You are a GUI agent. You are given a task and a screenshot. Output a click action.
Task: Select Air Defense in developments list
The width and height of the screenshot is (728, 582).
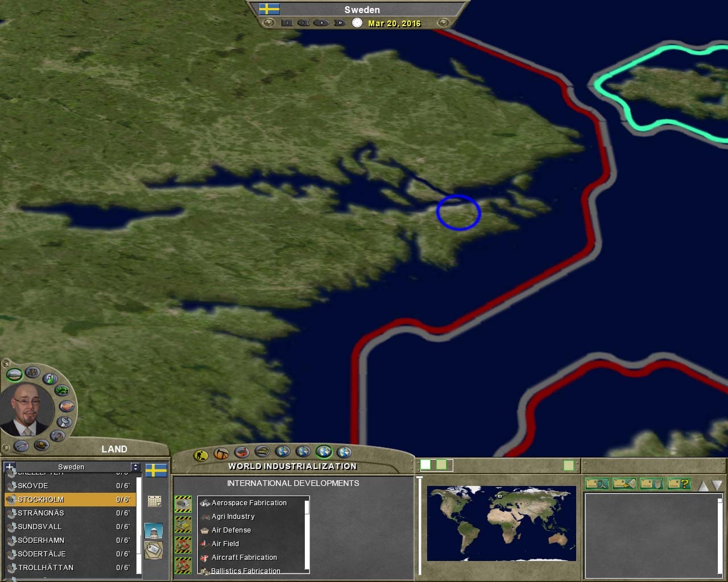point(231,530)
